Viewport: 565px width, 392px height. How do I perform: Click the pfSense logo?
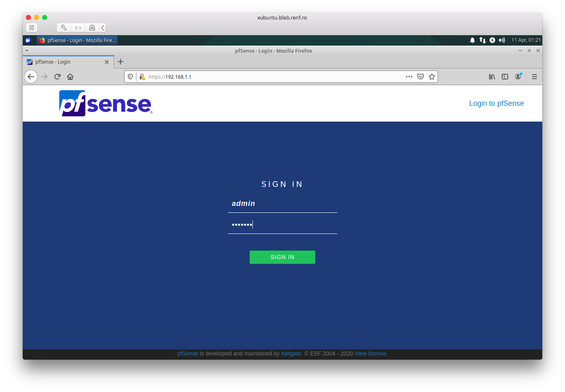[x=106, y=103]
